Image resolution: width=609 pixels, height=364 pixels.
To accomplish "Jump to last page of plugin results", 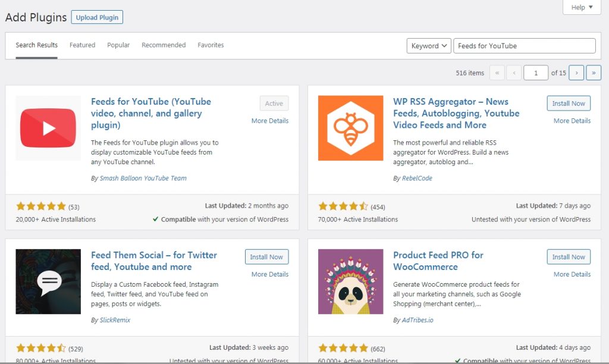I will pos(594,73).
